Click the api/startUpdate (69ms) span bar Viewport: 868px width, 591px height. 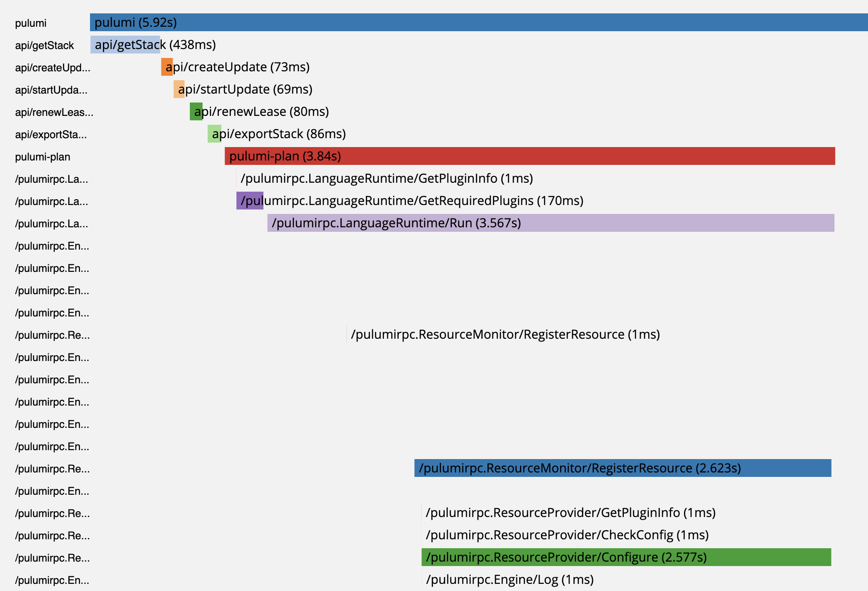(x=178, y=90)
